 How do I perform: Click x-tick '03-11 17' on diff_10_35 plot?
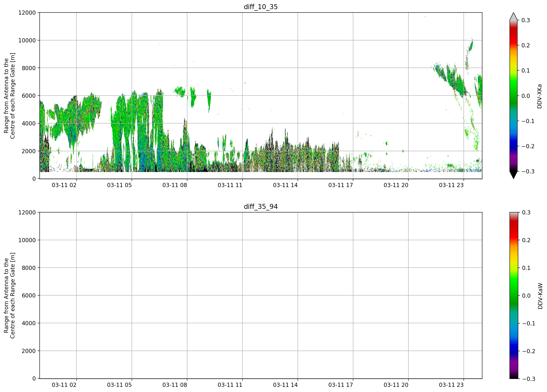tap(341, 185)
